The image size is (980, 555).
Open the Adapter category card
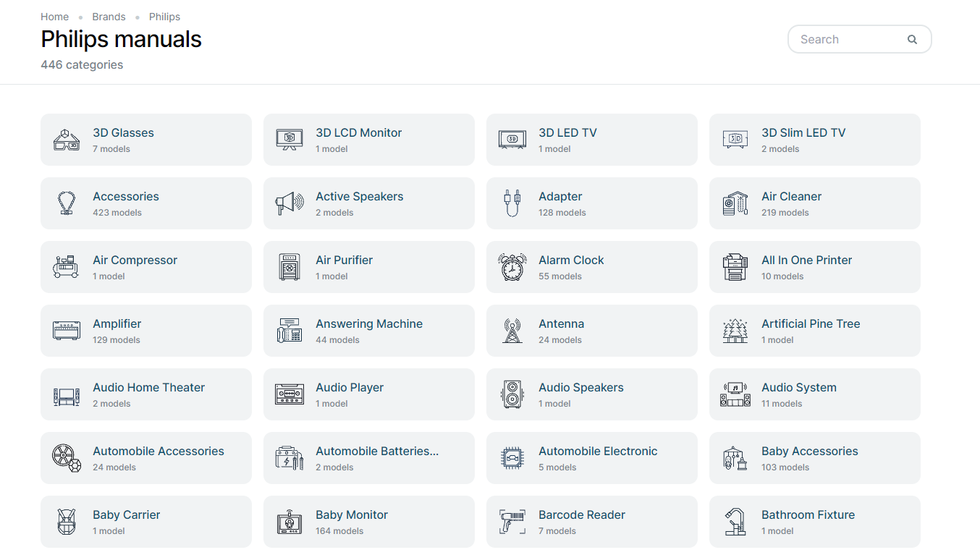591,203
